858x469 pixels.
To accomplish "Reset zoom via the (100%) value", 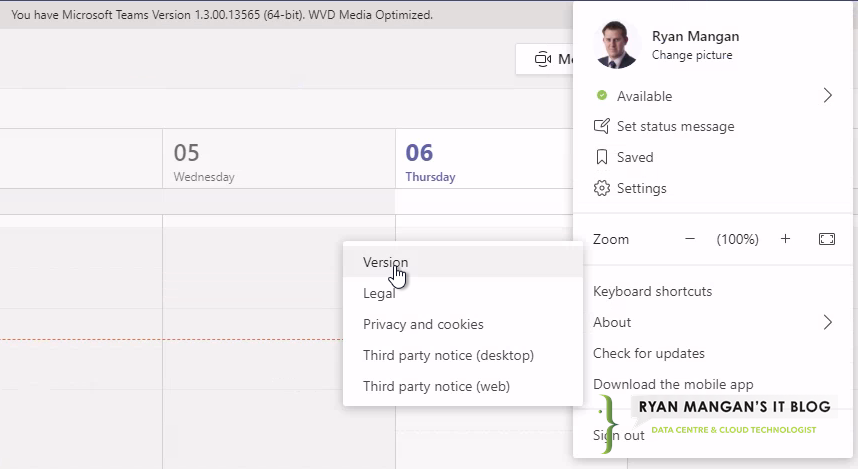I will pyautogui.click(x=737, y=239).
